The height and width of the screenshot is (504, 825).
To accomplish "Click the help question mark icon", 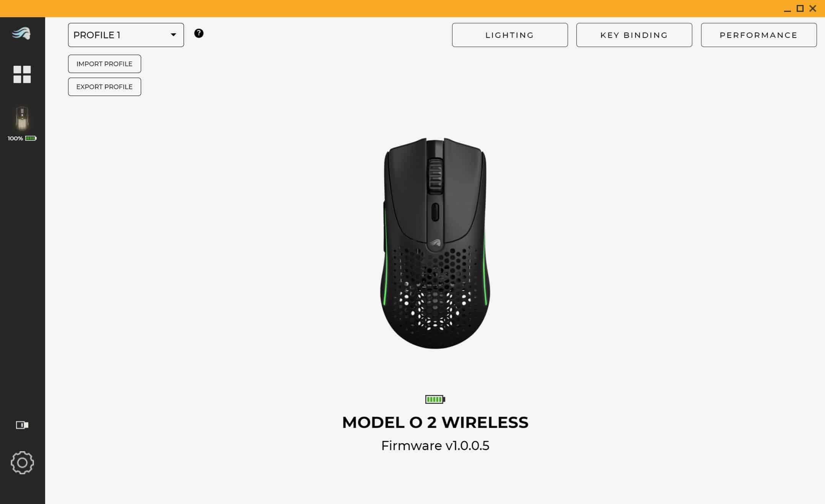I will click(199, 33).
